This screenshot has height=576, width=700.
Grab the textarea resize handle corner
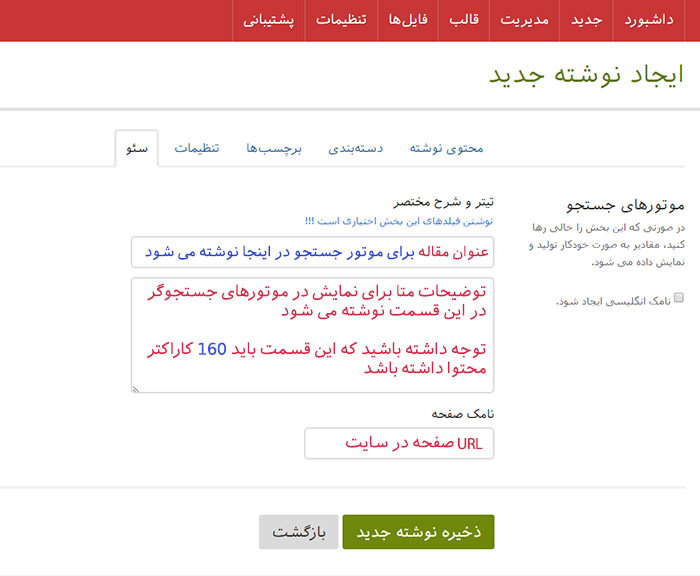click(136, 389)
